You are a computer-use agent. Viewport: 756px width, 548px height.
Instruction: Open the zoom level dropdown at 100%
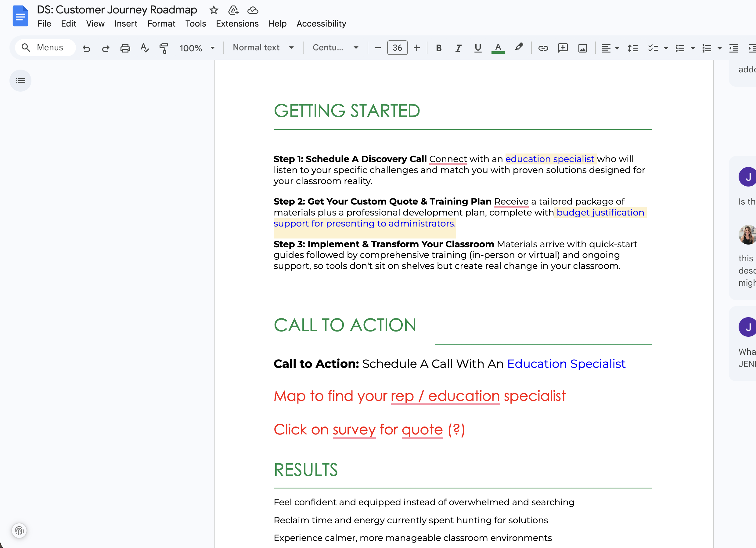(197, 48)
